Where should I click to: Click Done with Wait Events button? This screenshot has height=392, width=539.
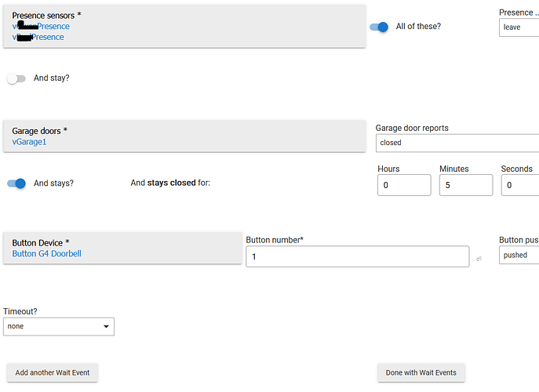click(421, 372)
